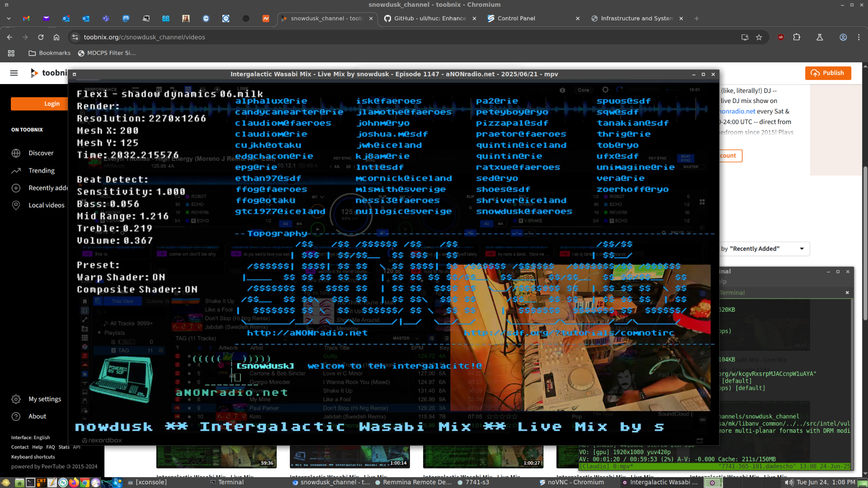
Task: View site information icon in address bar
Action: tap(75, 37)
